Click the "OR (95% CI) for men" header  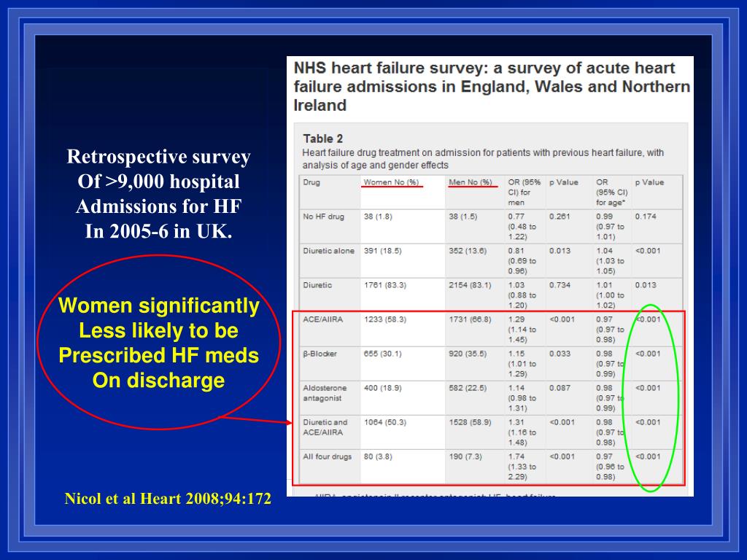[x=524, y=192]
